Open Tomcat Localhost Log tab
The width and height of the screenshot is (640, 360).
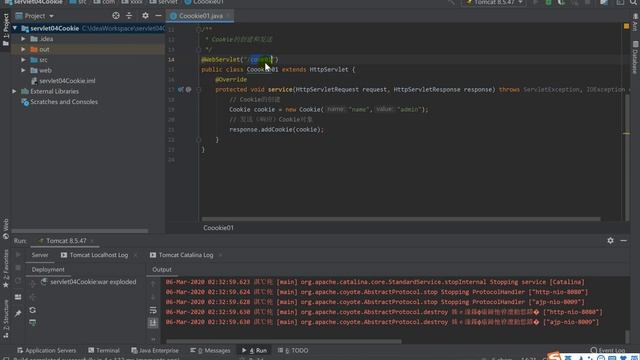[95, 255]
